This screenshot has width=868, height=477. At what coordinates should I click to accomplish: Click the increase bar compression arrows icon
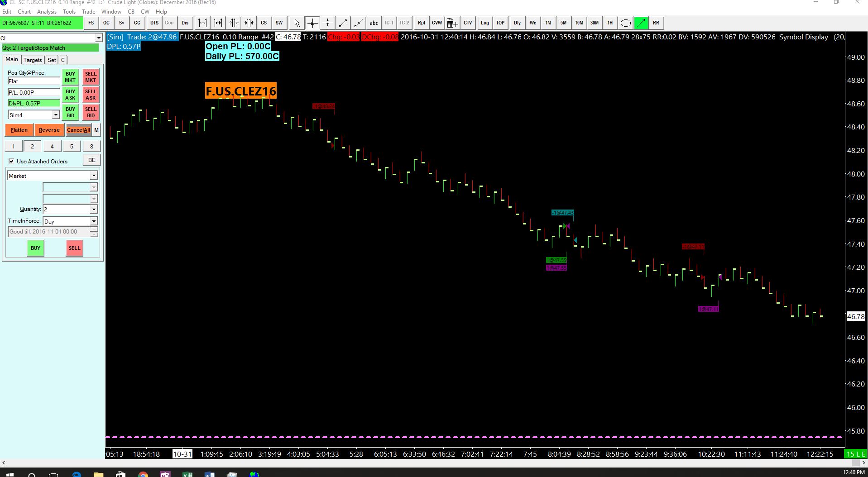click(x=234, y=23)
